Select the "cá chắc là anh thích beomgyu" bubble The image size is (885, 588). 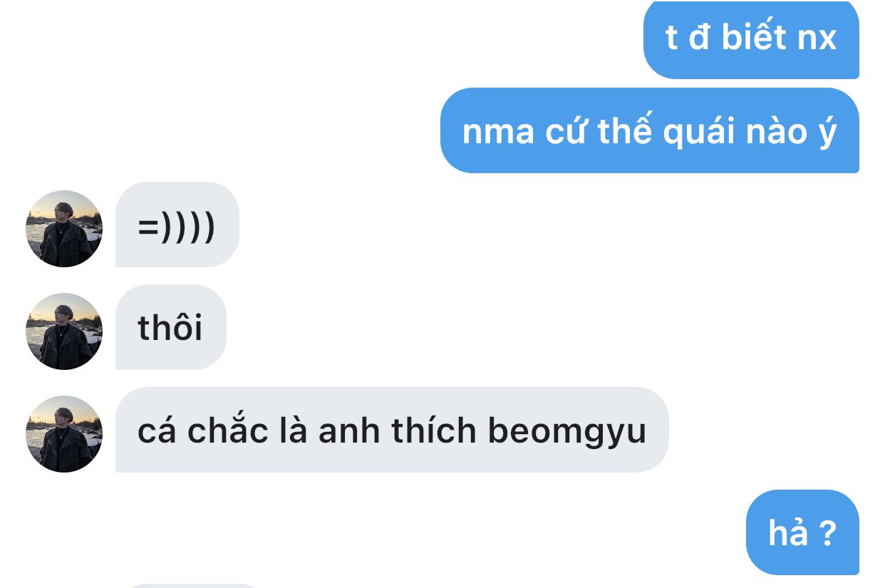click(x=392, y=430)
